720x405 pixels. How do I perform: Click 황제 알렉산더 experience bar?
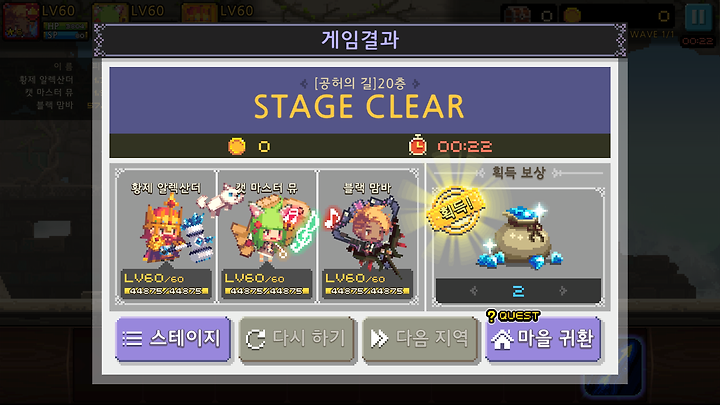[166, 291]
